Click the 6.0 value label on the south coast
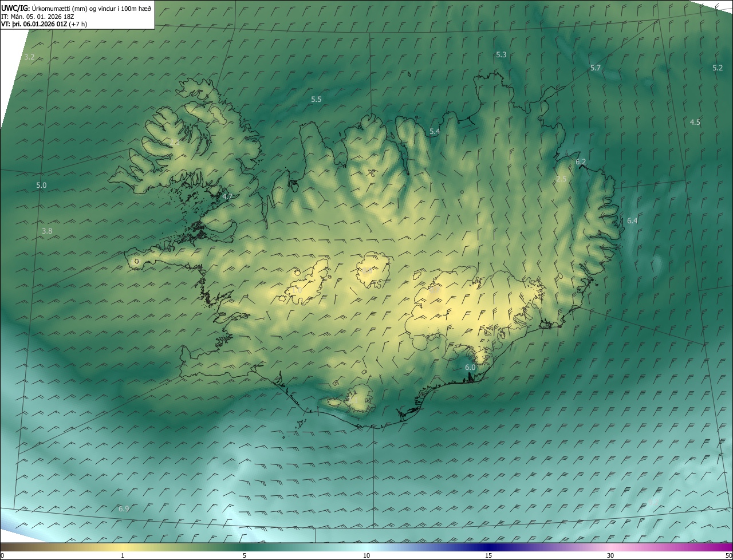733x560 pixels. point(470,368)
